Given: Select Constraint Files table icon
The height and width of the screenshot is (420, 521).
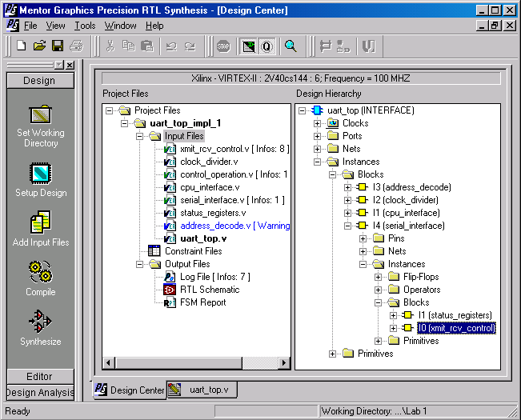Looking at the screenshot, I should (x=154, y=251).
